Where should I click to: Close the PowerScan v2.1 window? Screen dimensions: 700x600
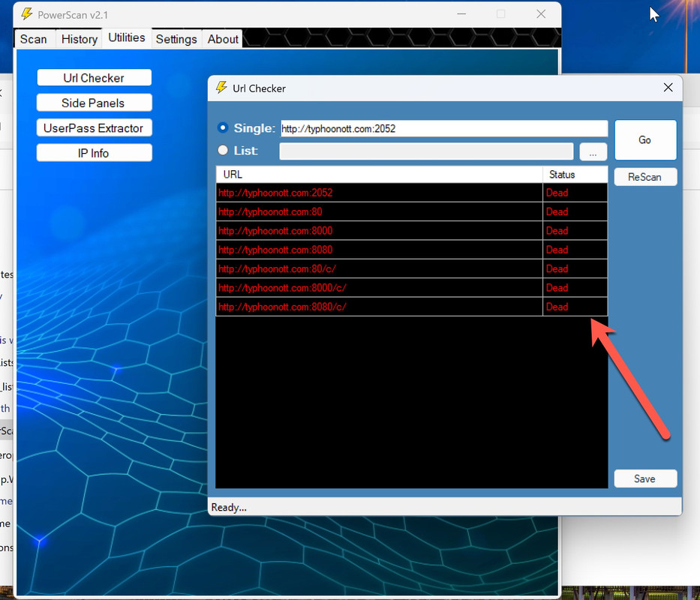click(541, 14)
